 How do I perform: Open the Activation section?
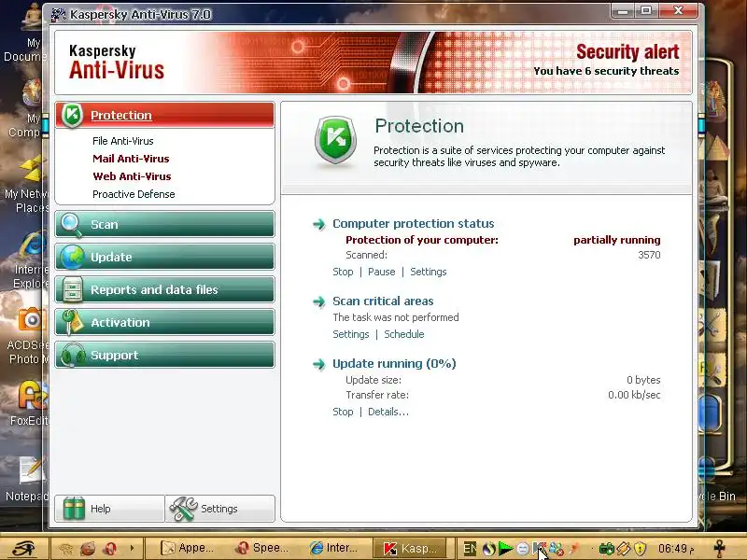tap(165, 322)
